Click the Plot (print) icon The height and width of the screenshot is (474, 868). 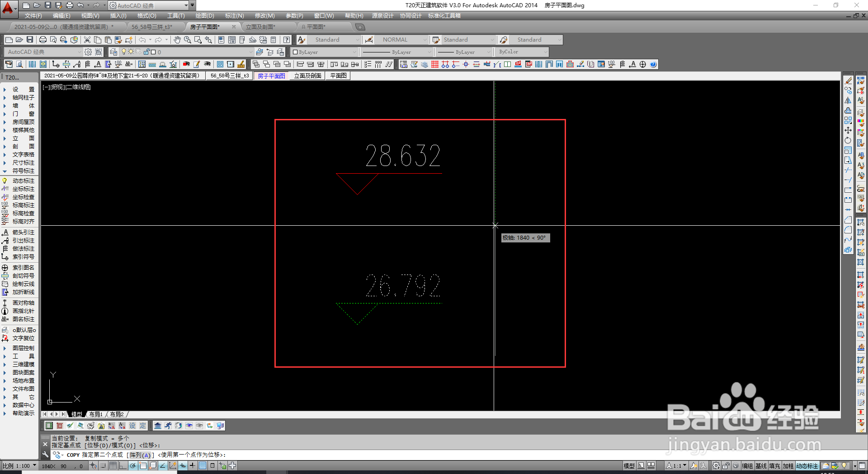[x=43, y=40]
